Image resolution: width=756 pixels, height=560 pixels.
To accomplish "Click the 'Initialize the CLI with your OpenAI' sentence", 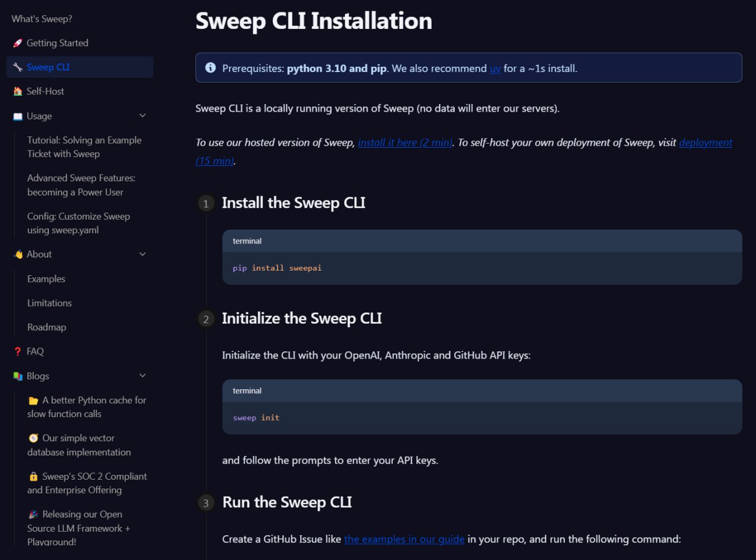I will tap(376, 356).
